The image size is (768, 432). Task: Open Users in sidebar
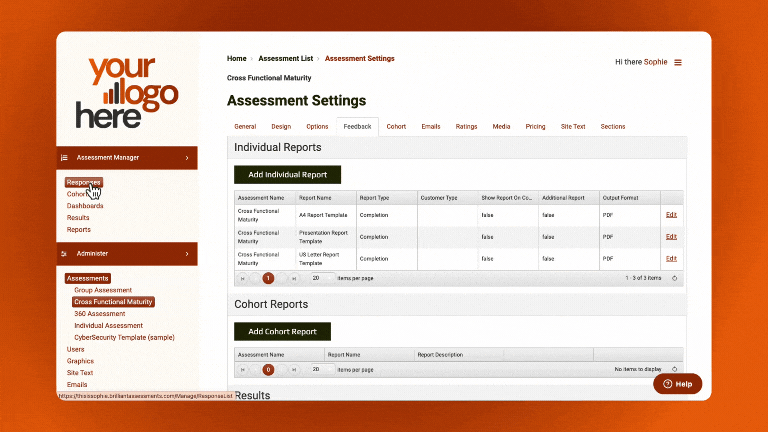(x=75, y=349)
